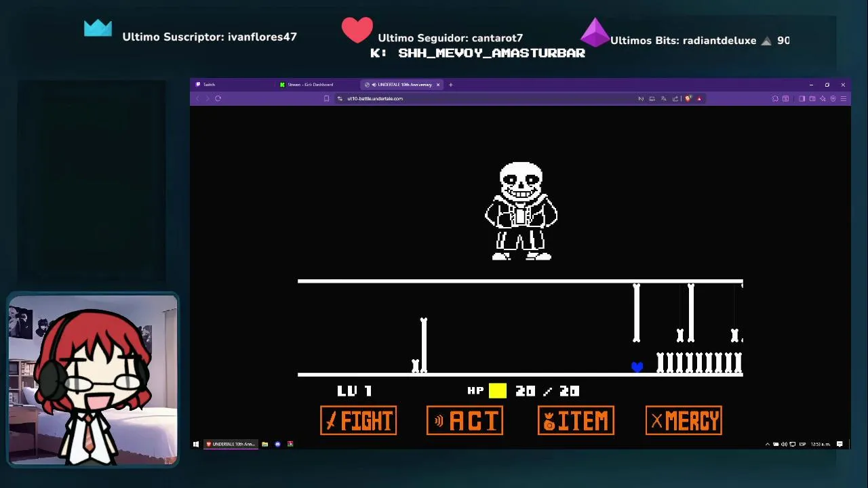This screenshot has width=868, height=488.
Task: Click the red heart follower icon
Action: tap(357, 30)
